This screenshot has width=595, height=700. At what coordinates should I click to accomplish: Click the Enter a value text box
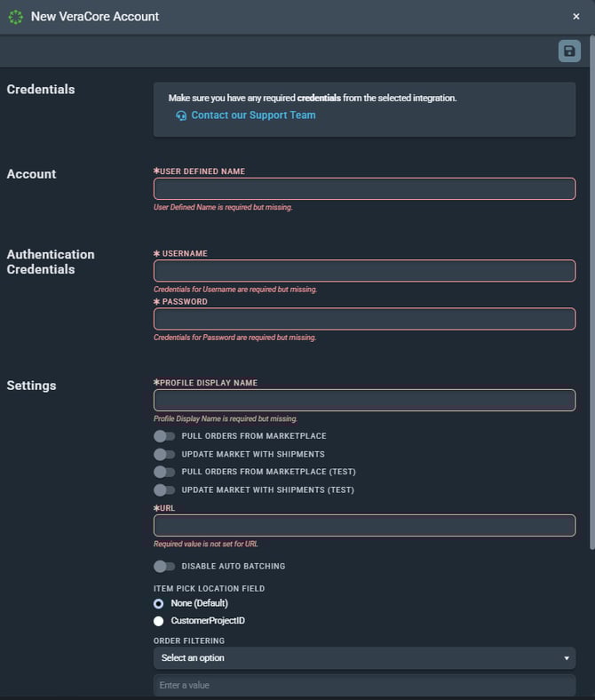[364, 686]
